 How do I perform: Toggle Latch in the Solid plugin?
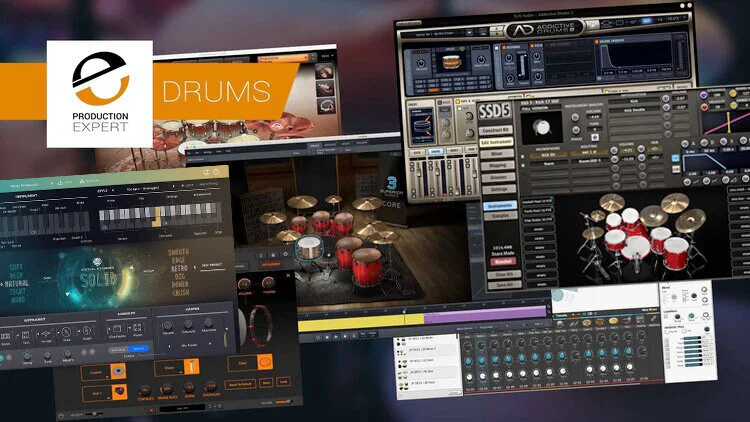pos(187,185)
